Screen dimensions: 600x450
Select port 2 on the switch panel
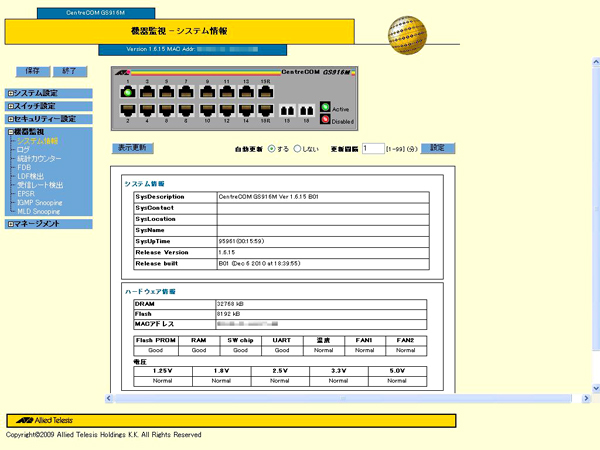tap(128, 110)
